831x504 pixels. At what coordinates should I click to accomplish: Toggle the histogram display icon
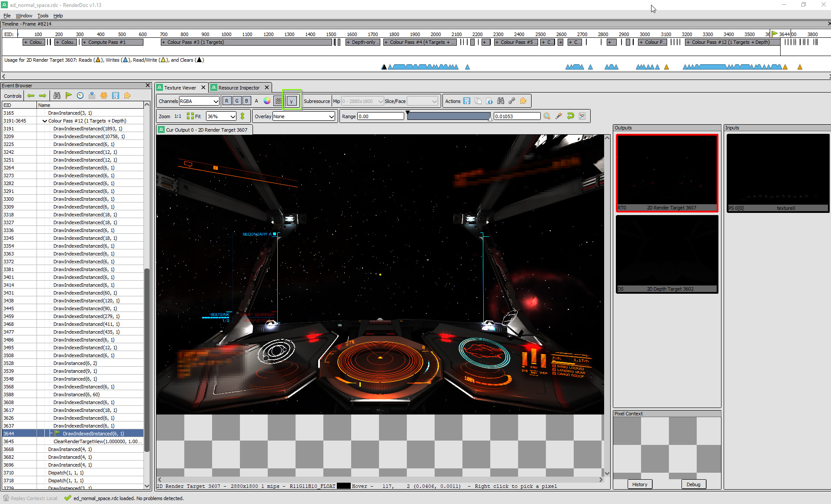(582, 116)
